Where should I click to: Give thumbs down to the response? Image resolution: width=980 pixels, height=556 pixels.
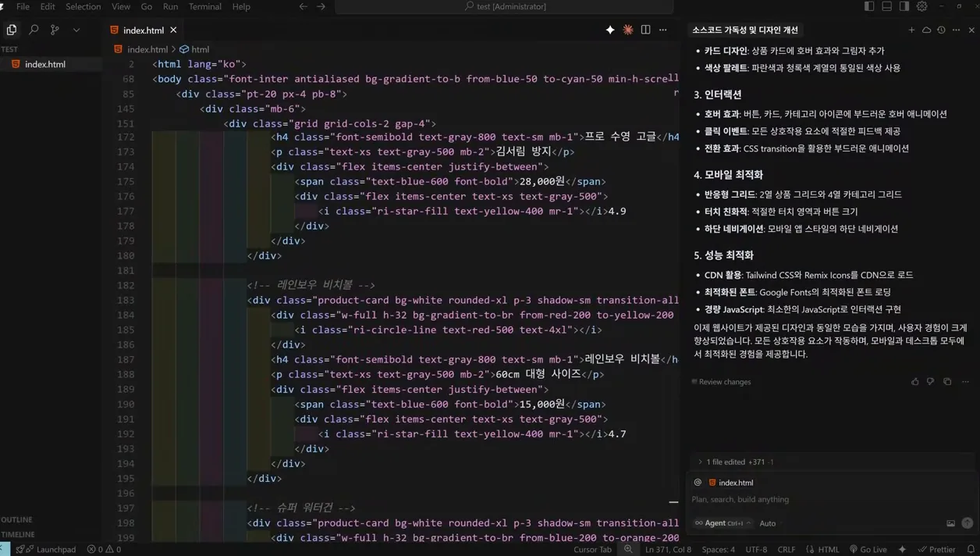point(930,382)
